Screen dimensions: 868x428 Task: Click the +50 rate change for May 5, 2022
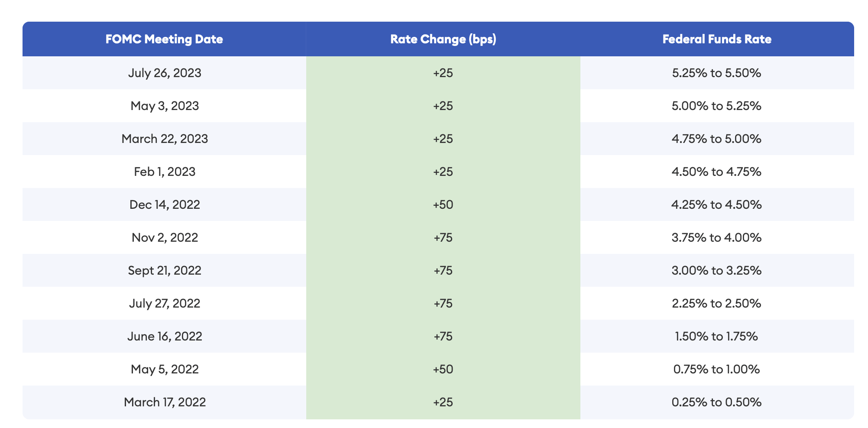click(443, 369)
